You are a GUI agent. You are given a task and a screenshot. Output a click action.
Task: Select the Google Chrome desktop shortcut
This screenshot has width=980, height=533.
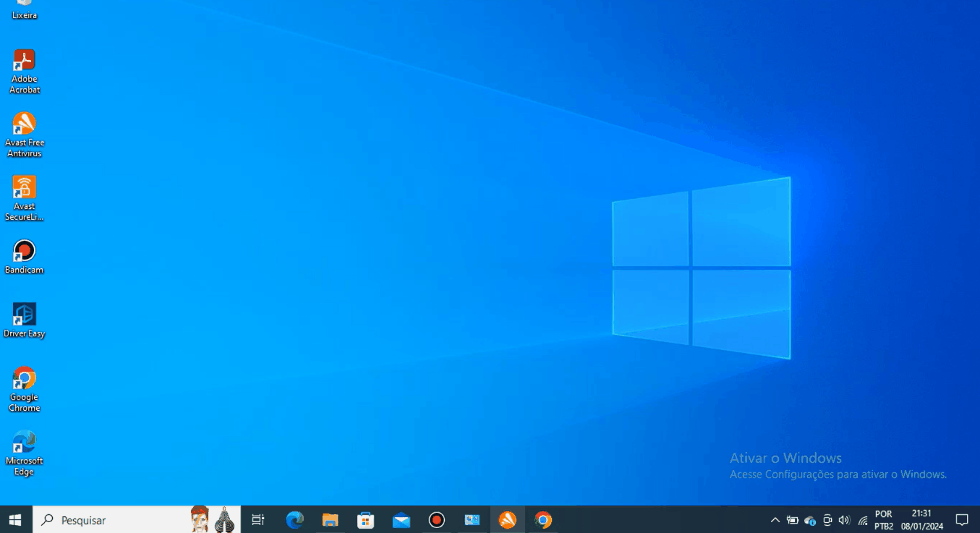[24, 390]
